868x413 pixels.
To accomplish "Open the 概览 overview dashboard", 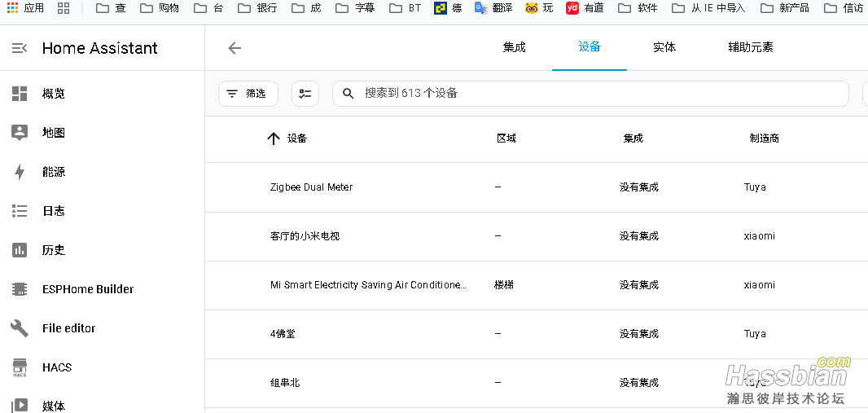I will coord(103,94).
